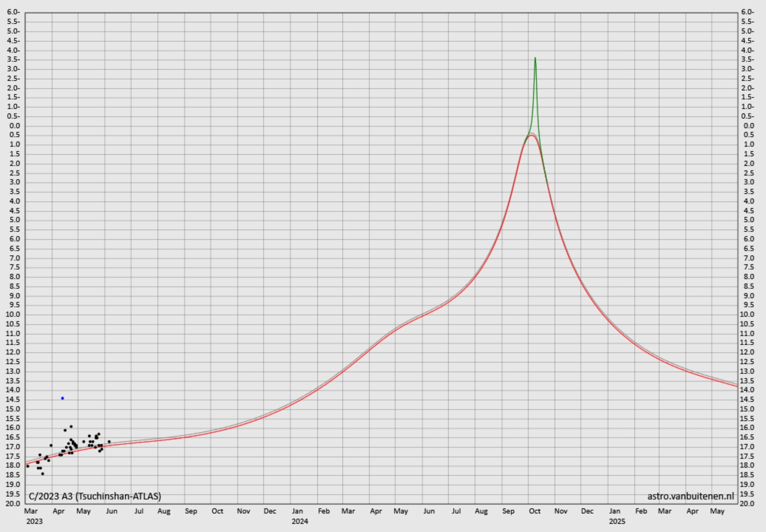
Task: Click the Mar label above 2023
Action: pos(31,511)
